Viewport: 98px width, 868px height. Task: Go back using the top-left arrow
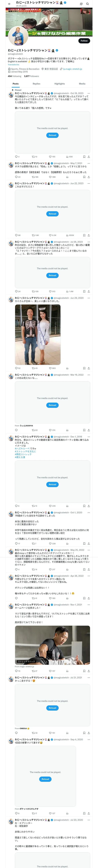(x=9, y=4)
